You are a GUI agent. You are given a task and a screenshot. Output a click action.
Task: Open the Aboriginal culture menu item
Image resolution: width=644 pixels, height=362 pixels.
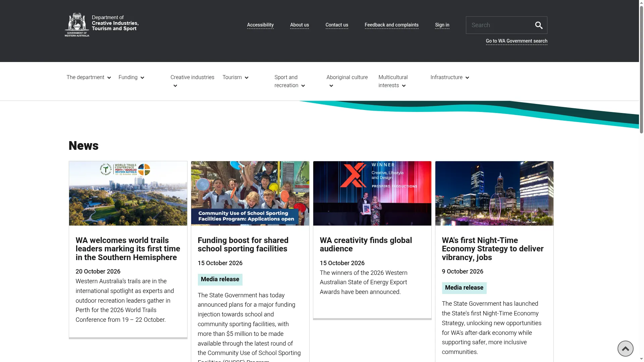pyautogui.click(x=347, y=77)
